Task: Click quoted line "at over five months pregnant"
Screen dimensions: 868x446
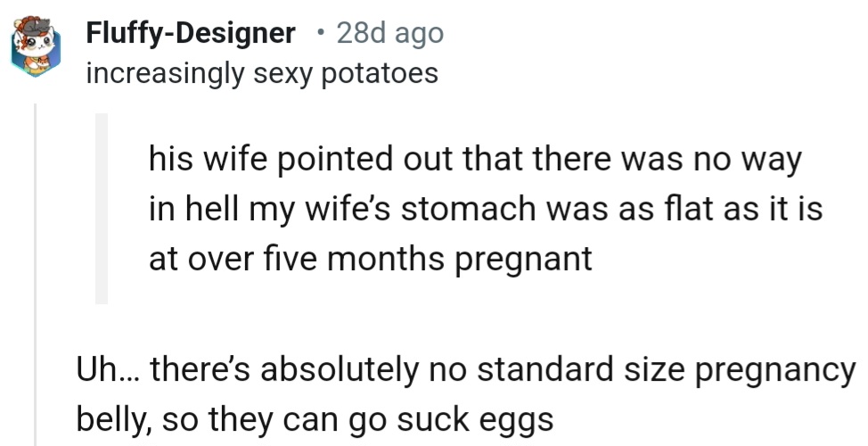Action: click(371, 259)
